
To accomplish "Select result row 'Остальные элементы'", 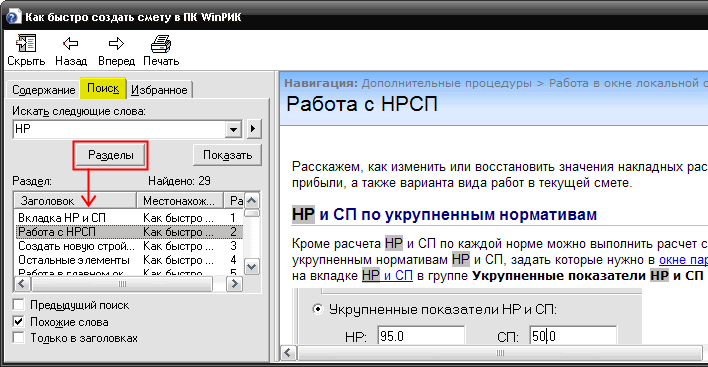I will (x=130, y=260).
